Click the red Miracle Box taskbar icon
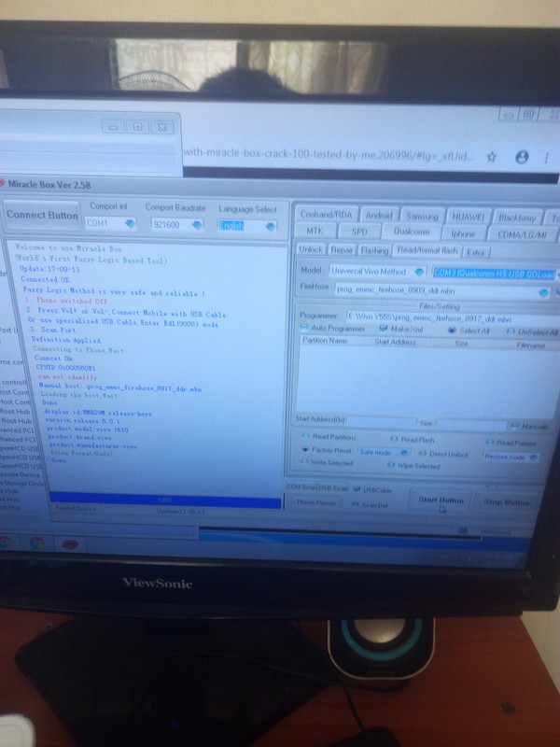Image resolution: width=560 pixels, height=747 pixels. [x=70, y=543]
